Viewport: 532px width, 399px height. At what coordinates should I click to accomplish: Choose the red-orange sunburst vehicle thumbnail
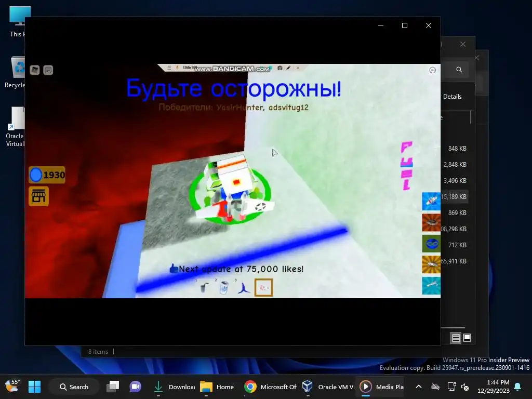(x=431, y=222)
